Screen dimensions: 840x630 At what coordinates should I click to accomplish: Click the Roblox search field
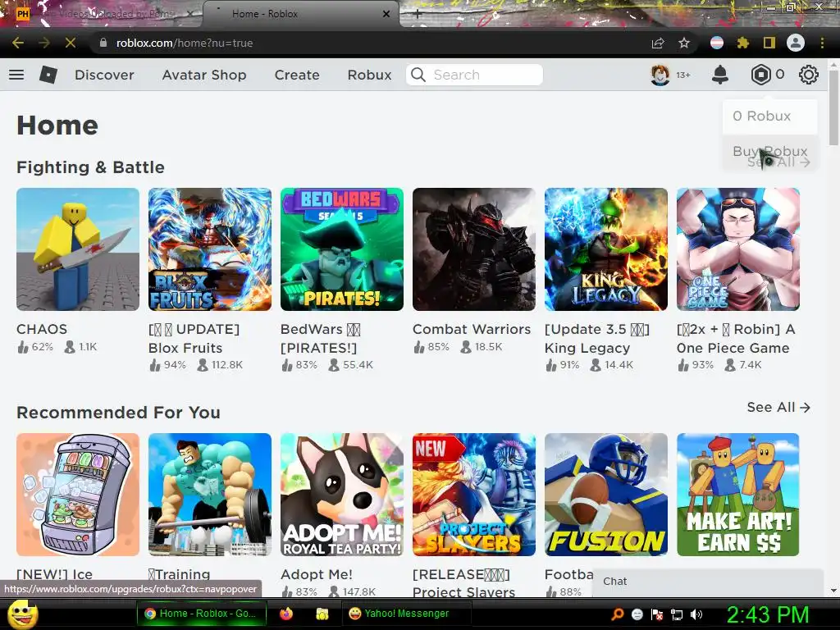[474, 75]
